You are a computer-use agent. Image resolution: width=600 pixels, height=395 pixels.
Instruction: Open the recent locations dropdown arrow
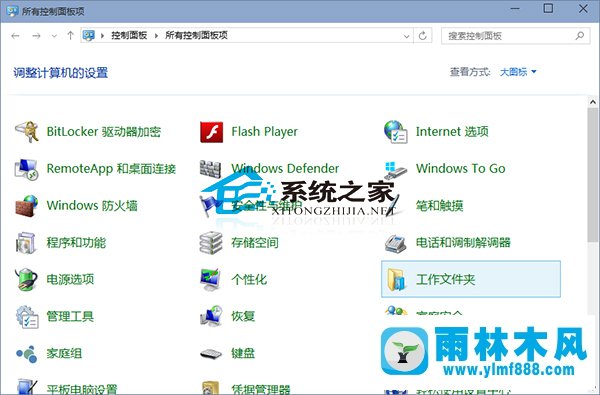tap(54, 36)
